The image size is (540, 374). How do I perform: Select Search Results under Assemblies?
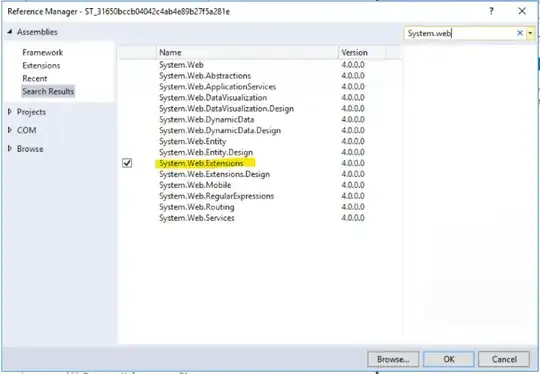(48, 91)
